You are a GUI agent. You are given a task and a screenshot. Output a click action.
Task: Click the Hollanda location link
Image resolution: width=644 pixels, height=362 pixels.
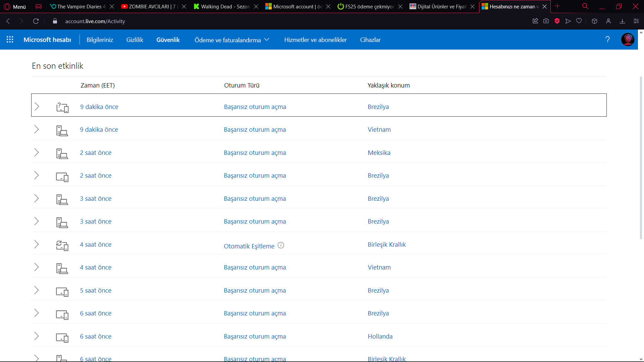tap(380, 336)
